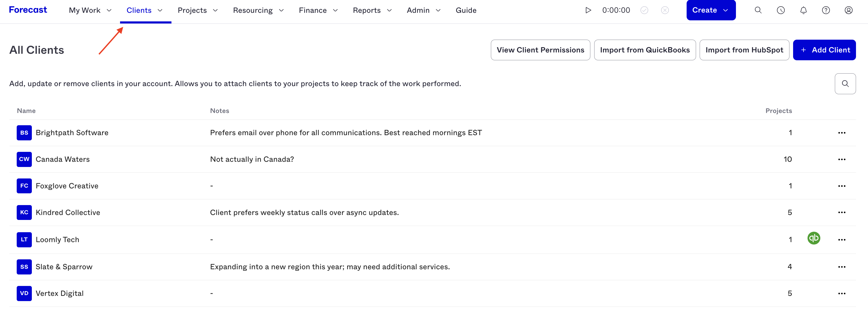
Task: Click Kindred Collective weekly status calls note
Action: click(x=304, y=213)
